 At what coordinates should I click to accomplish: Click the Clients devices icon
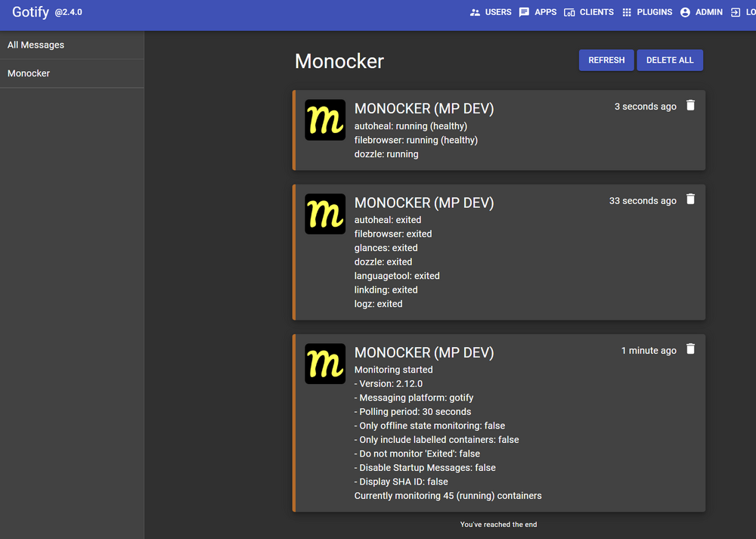point(569,13)
